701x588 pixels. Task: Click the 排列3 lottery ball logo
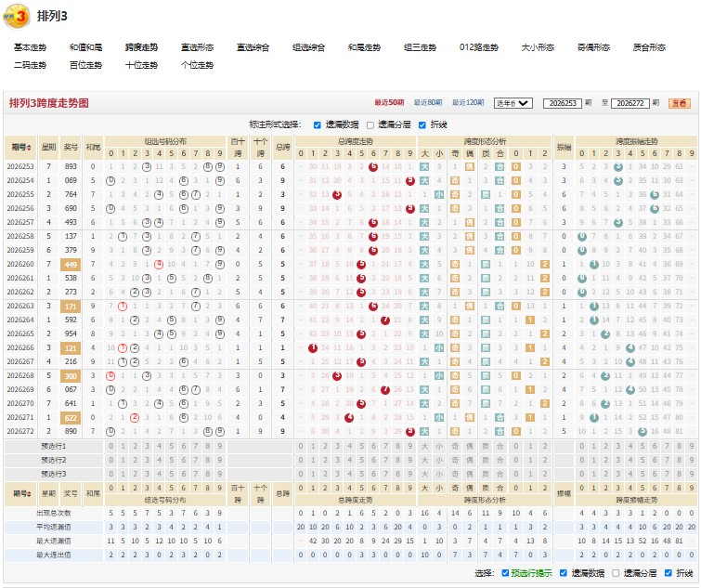(17, 17)
